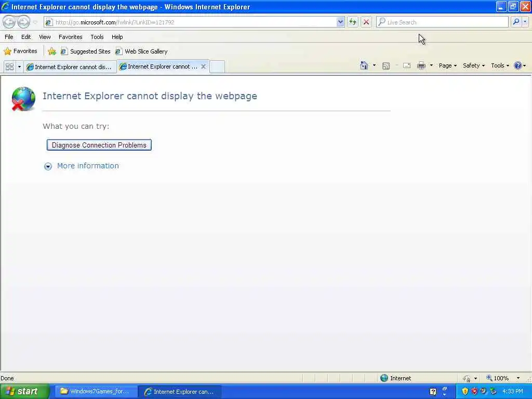This screenshot has height=399, width=532.
Task: Open the tab list dropdown arrow
Action: click(x=19, y=66)
